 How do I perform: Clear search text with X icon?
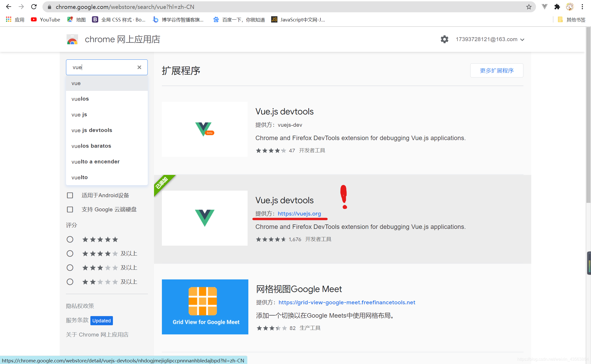tap(139, 67)
